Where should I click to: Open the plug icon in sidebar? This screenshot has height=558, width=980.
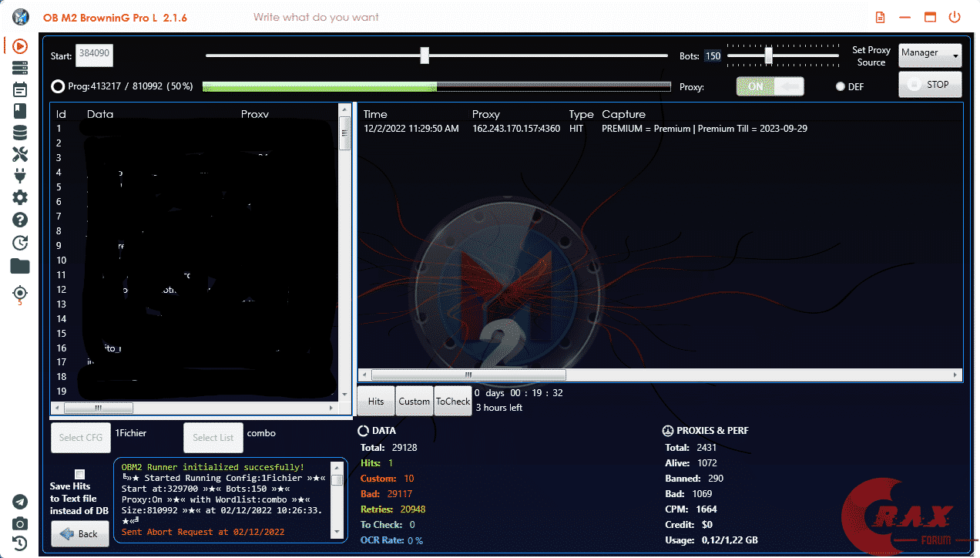[20, 176]
